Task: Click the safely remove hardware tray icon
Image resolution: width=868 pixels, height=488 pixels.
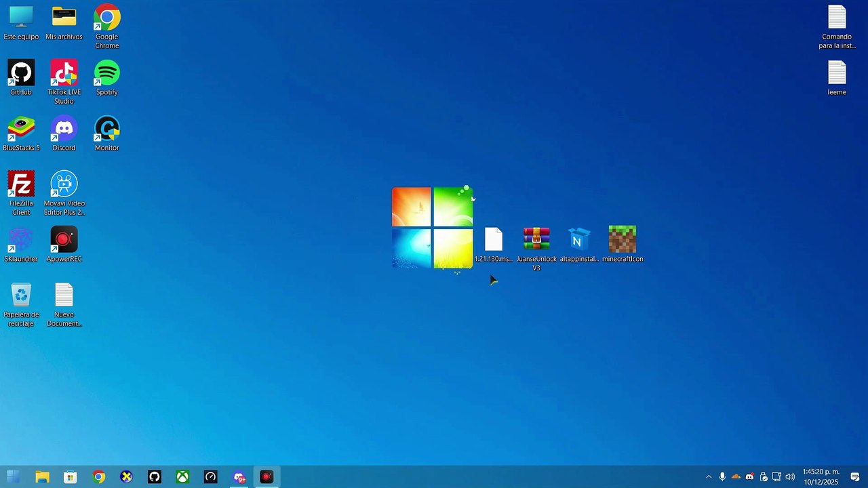Action: tap(763, 477)
